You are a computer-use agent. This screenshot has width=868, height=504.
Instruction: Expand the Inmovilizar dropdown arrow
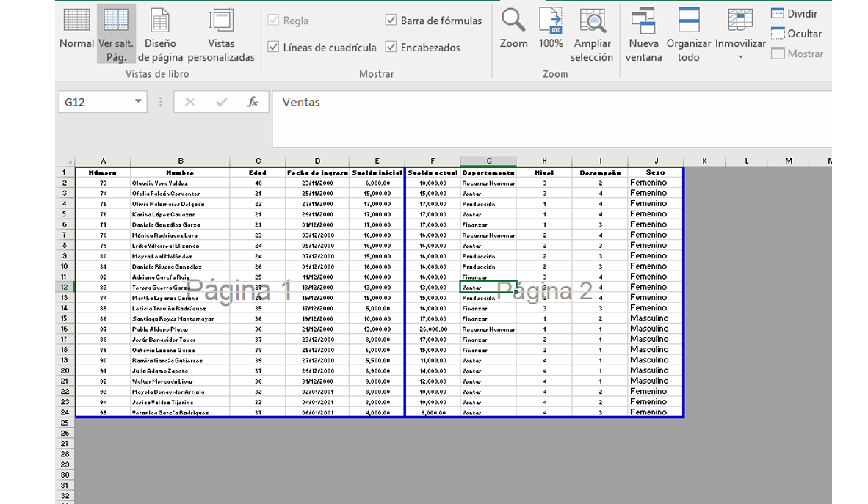(x=741, y=57)
